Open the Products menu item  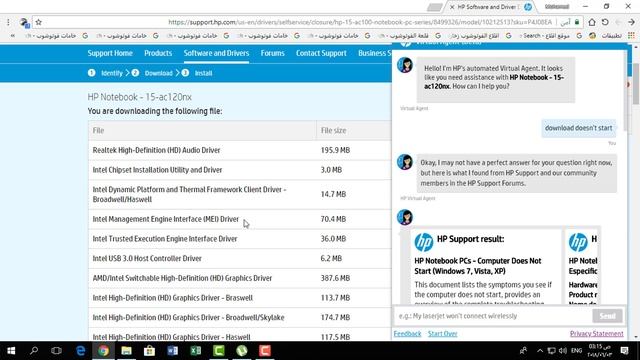(158, 53)
